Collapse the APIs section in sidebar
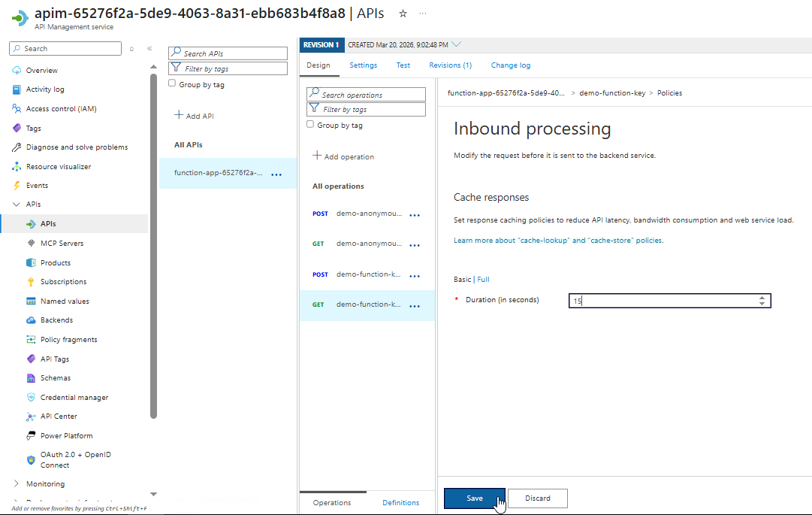This screenshot has width=812, height=515. pos(17,204)
